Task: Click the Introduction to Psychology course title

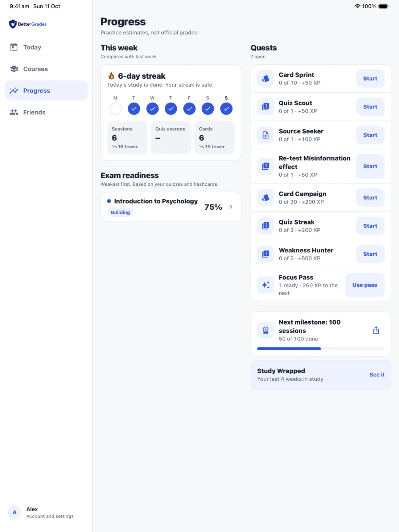Action: click(156, 201)
